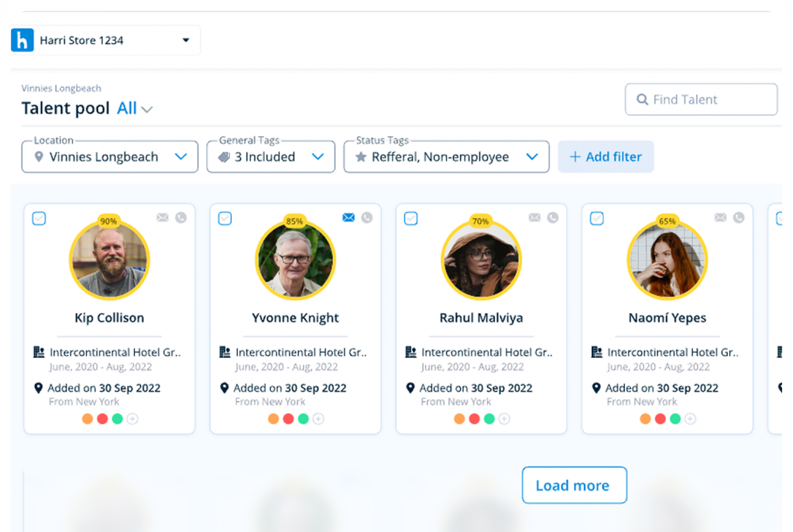Click the orange tag dot on Yvonne Knight's card

(273, 419)
